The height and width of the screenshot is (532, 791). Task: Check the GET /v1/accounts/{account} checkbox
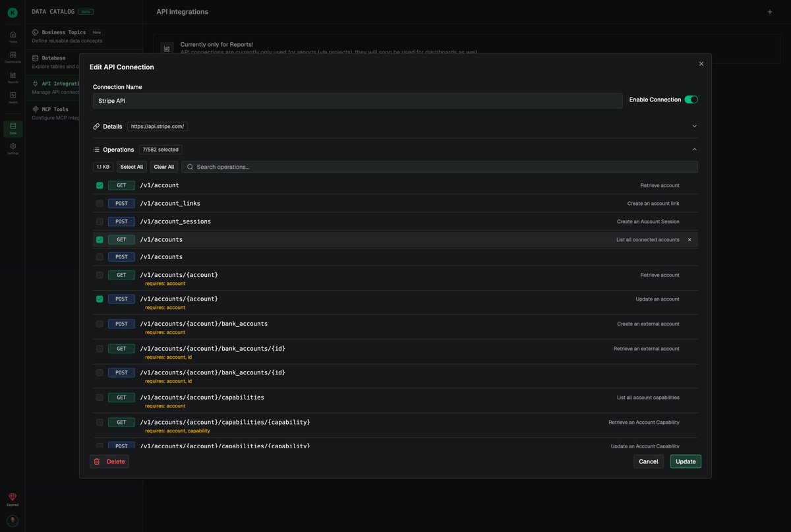click(x=100, y=275)
